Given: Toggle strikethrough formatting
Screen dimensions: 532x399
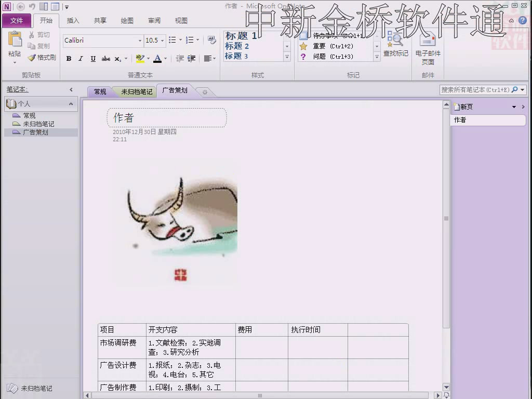Looking at the screenshot, I should pos(106,59).
